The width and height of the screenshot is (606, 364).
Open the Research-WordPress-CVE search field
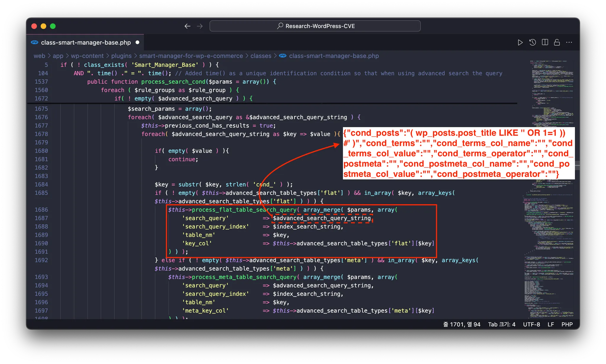tap(315, 26)
